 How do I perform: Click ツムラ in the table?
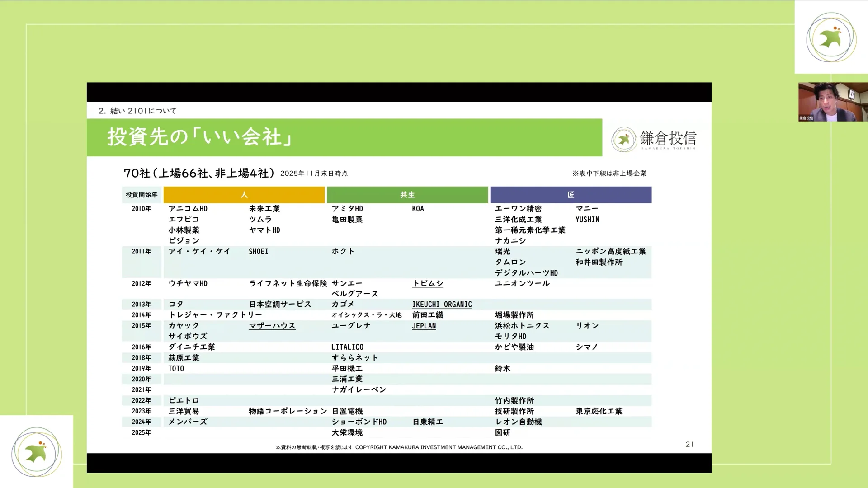coord(260,220)
